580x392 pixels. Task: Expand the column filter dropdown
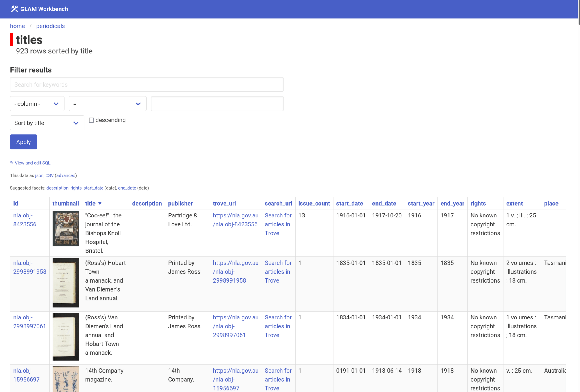(x=37, y=104)
